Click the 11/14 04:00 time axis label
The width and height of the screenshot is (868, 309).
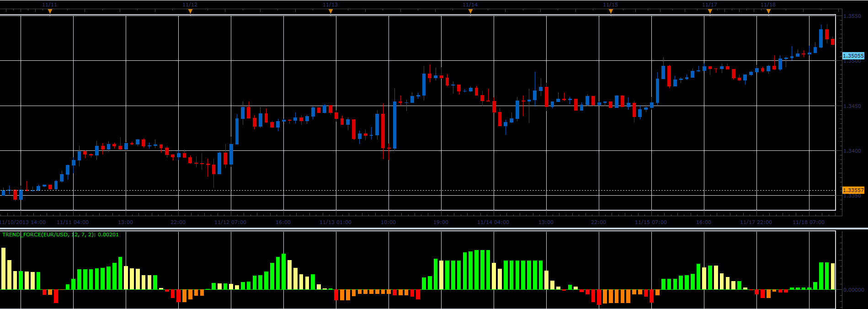(493, 222)
